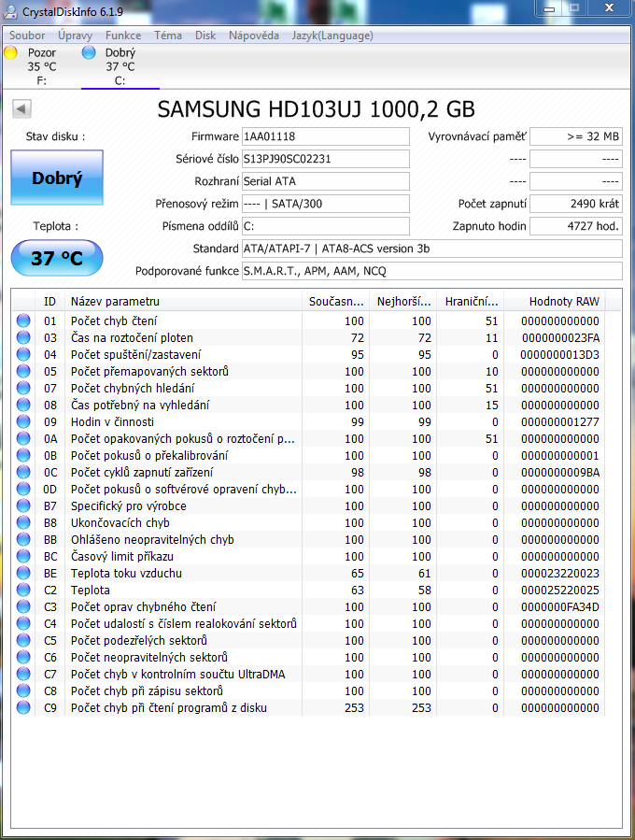This screenshot has width=635, height=840.
Task: Select 'Teplota toku vzduchu' parameter text
Action: click(x=126, y=573)
